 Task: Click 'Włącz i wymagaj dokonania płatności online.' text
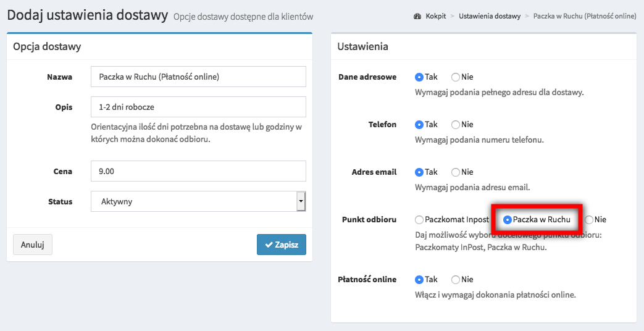tap(495, 295)
